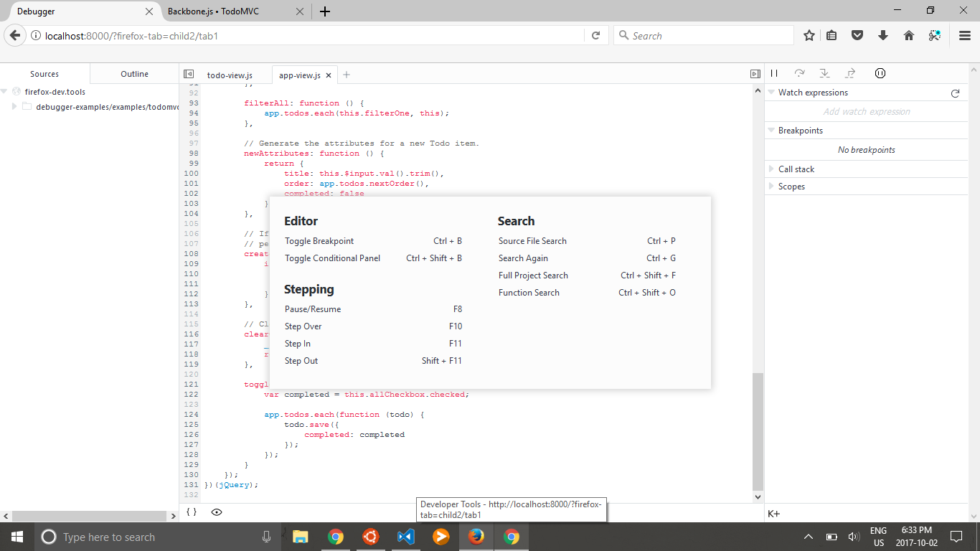
Task: Collapse the firefox-dev.tools tree node
Action: 4,92
